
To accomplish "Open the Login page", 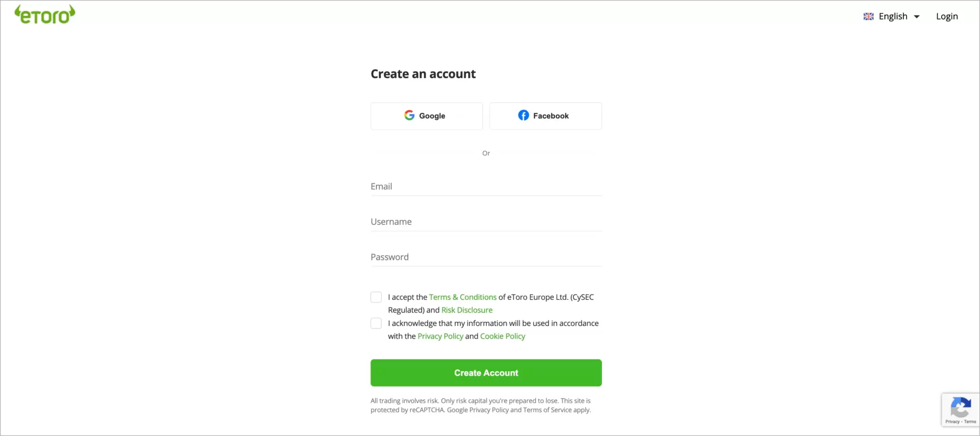I will coord(947,16).
